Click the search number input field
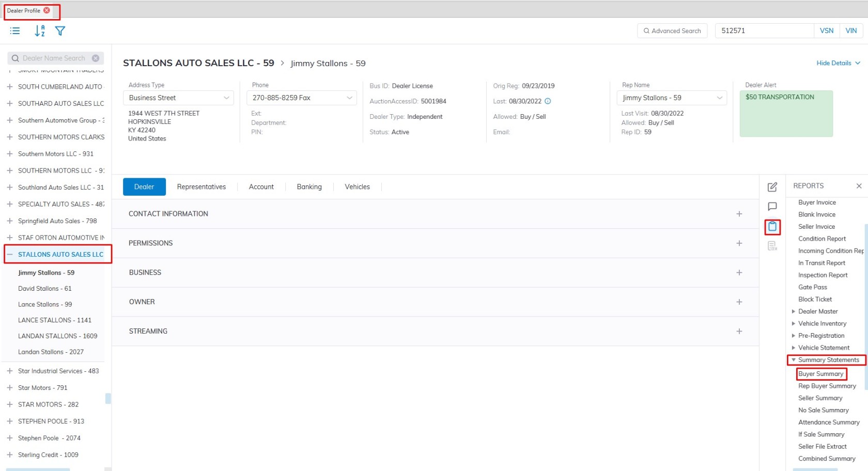The image size is (868, 471). (763, 31)
